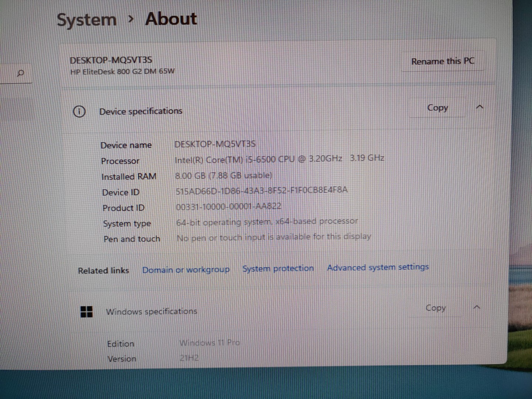This screenshot has width=532, height=399.
Task: Click the Windows 11 Pro edition value
Action: pos(209,343)
